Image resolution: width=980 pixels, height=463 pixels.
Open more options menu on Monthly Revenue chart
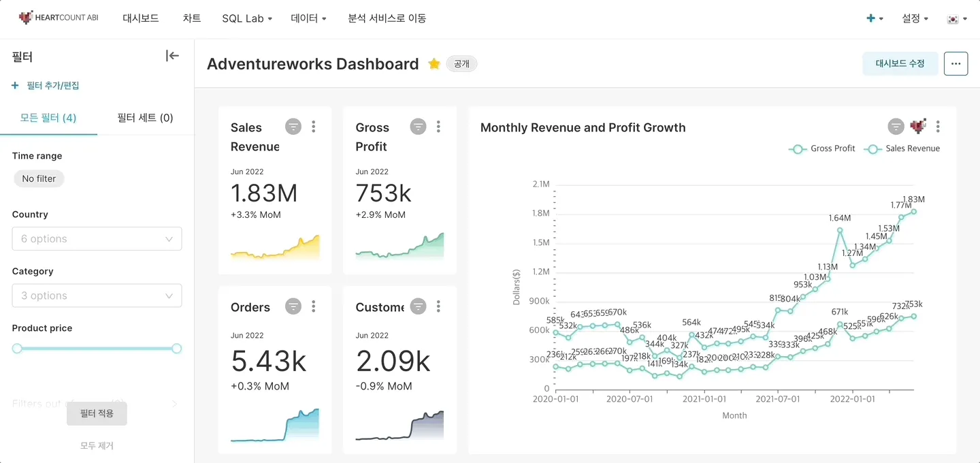(938, 127)
